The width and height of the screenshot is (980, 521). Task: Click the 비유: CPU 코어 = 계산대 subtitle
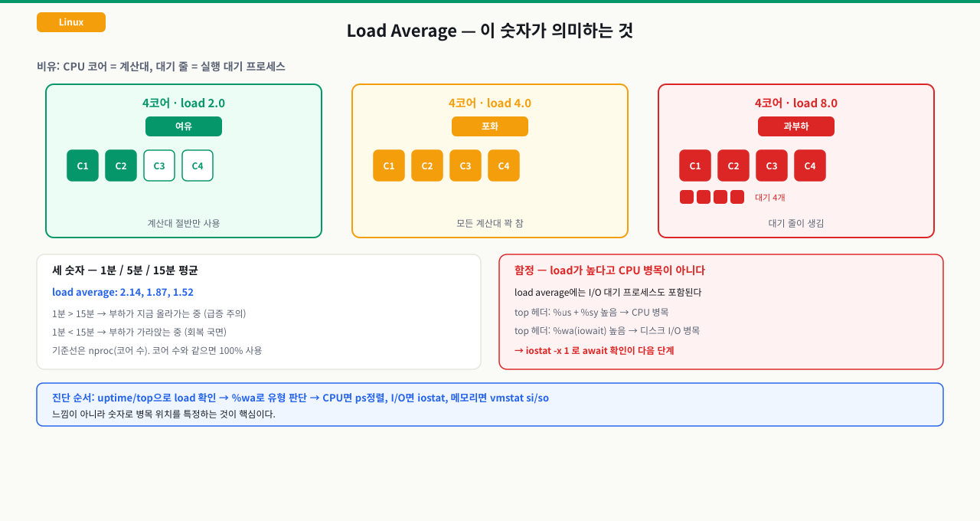(x=161, y=67)
